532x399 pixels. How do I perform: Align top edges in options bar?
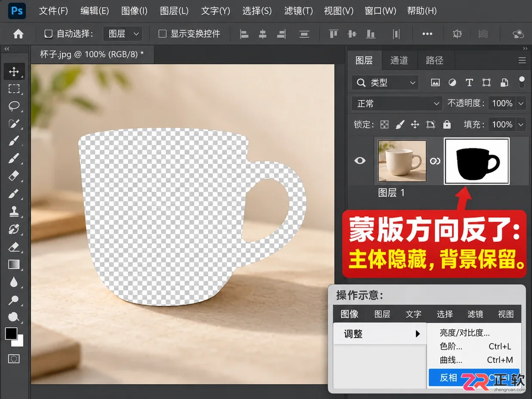click(x=333, y=34)
